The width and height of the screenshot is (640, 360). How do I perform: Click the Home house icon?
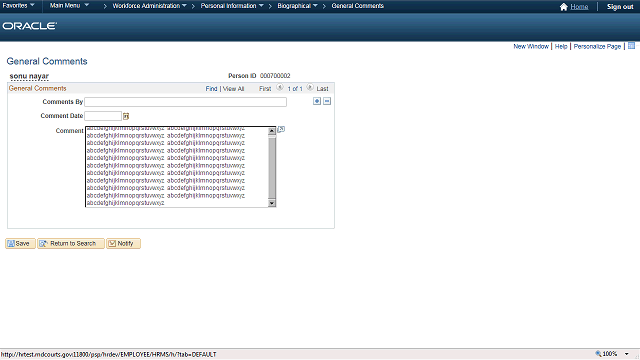point(564,7)
